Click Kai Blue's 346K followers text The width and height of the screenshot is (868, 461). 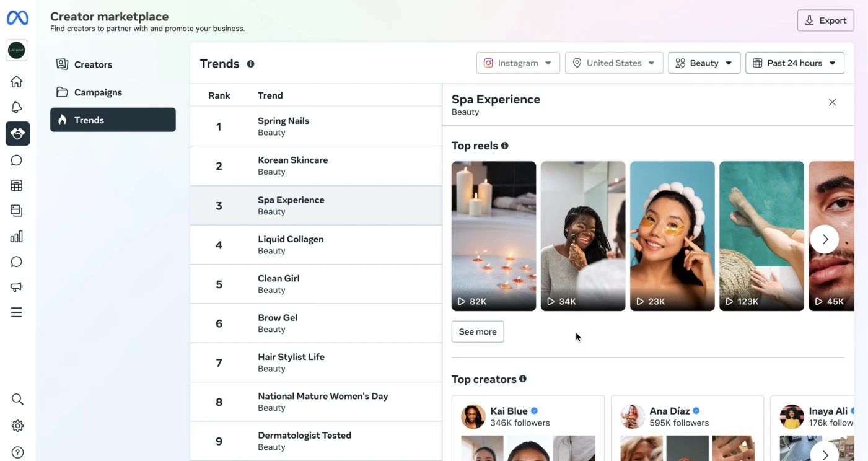click(x=520, y=423)
